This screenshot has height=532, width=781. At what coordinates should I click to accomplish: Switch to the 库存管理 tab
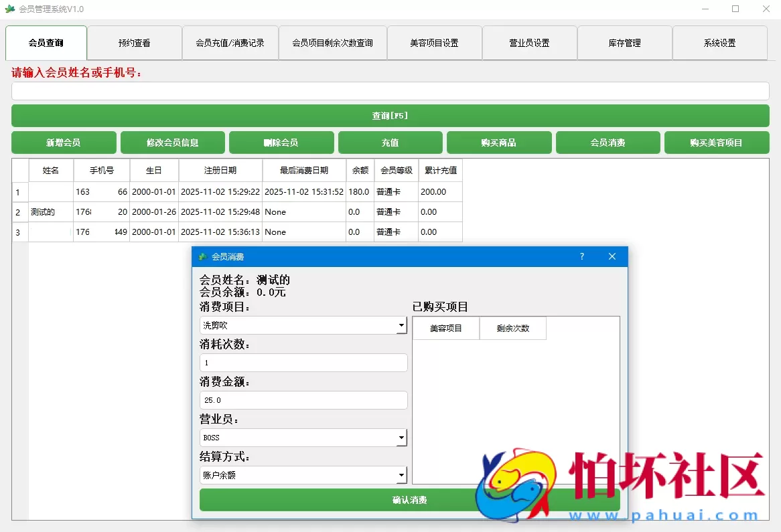click(x=624, y=42)
